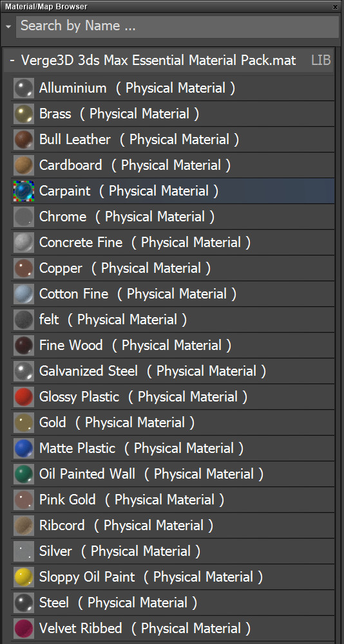
Task: Click the red Glossy Plastic sphere icon
Action: (23, 397)
